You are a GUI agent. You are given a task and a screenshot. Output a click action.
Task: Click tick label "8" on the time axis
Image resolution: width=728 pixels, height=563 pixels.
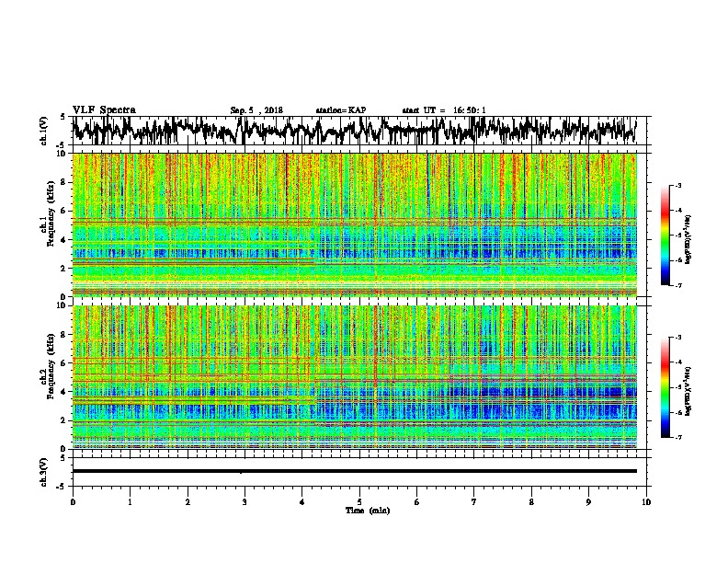[x=531, y=502]
